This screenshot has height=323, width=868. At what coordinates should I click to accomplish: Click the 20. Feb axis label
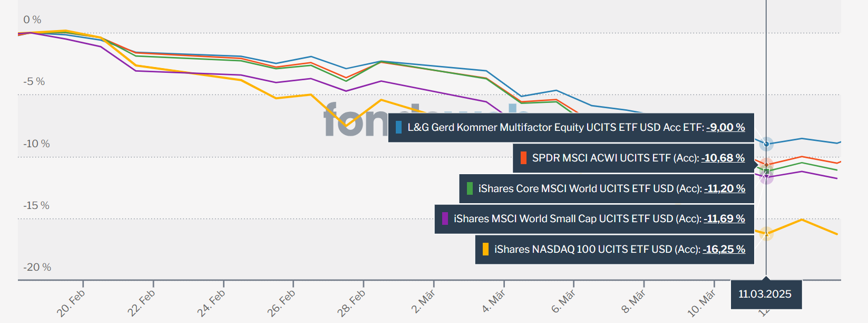tap(71, 303)
